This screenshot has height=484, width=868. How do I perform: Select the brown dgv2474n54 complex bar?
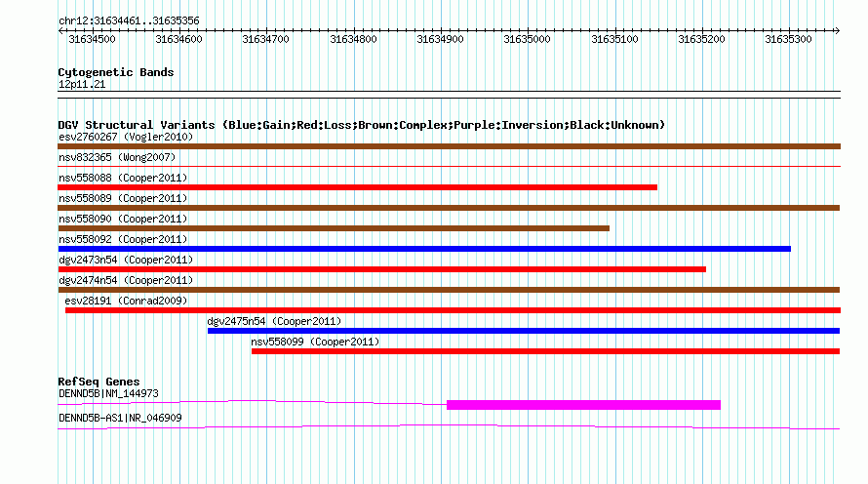click(449, 290)
